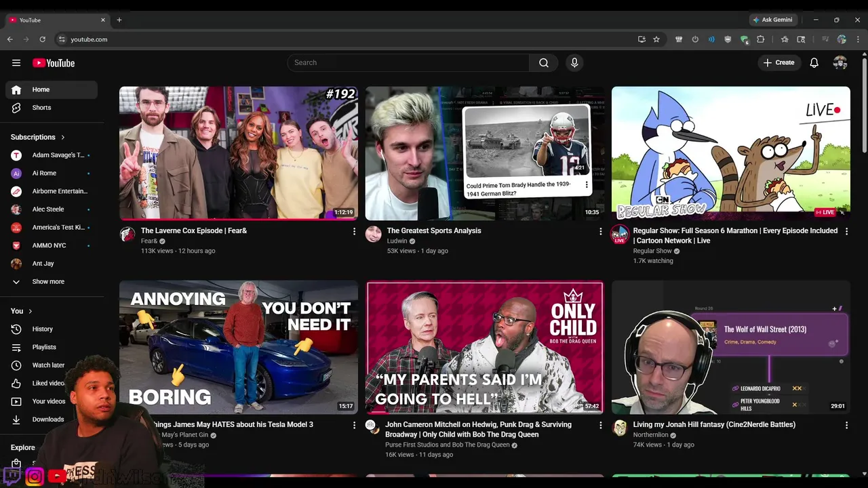Click the Regular Show live channel avatar
This screenshot has height=488, width=868.
(620, 235)
